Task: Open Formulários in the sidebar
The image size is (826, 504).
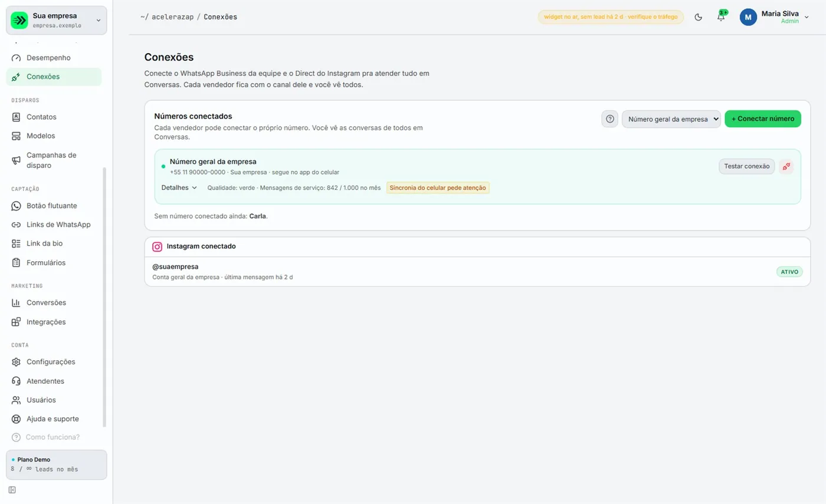Action: click(54, 263)
